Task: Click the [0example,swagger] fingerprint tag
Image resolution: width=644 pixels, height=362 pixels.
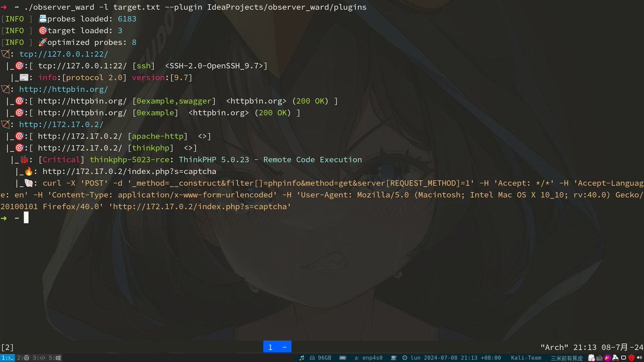Action: (x=174, y=101)
